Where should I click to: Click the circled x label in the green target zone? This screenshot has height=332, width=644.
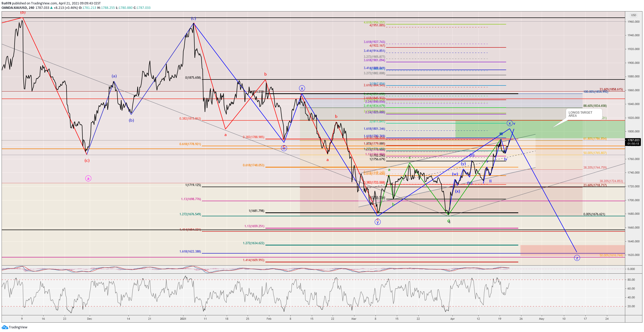[510, 123]
